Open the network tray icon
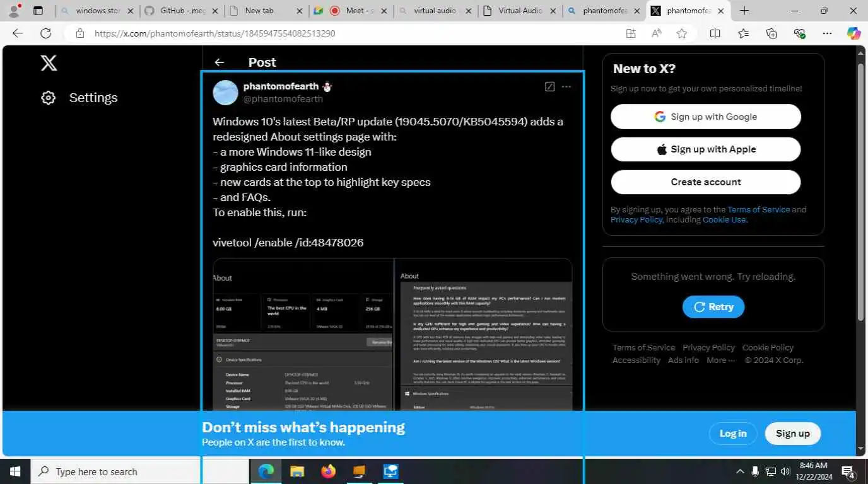 [770, 471]
